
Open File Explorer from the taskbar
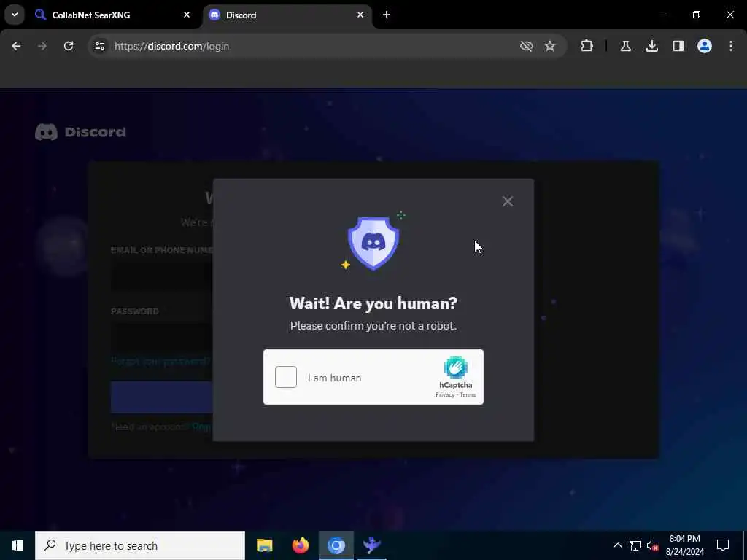(264, 545)
